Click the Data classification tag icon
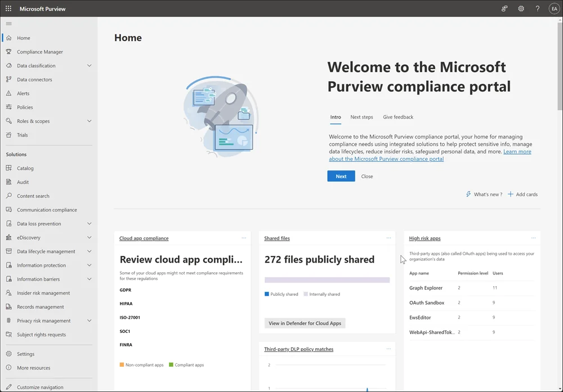Image resolution: width=563 pixels, height=392 pixels. point(9,66)
